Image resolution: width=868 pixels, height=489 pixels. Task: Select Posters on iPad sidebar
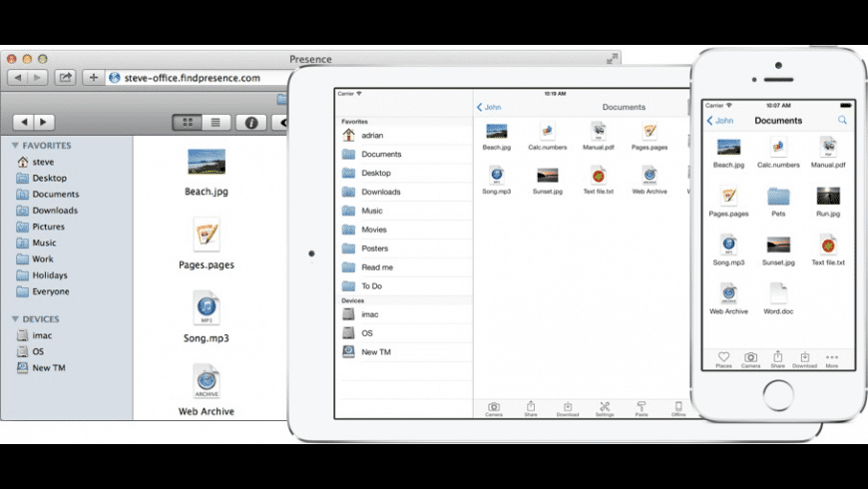point(404,248)
